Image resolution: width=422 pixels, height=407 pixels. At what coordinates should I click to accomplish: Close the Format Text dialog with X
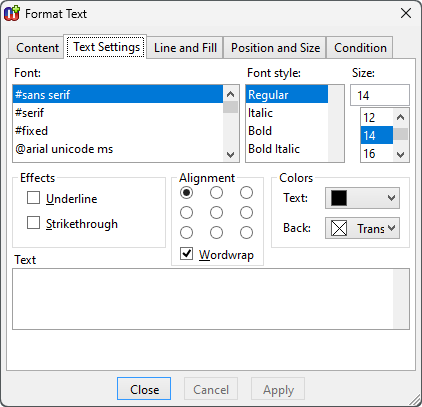pos(406,13)
